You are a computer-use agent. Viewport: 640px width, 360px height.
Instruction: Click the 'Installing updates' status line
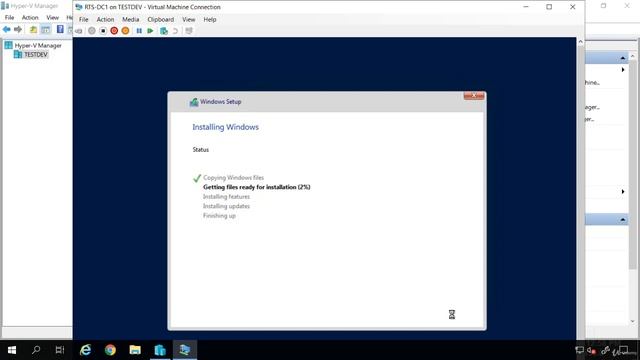click(x=227, y=206)
